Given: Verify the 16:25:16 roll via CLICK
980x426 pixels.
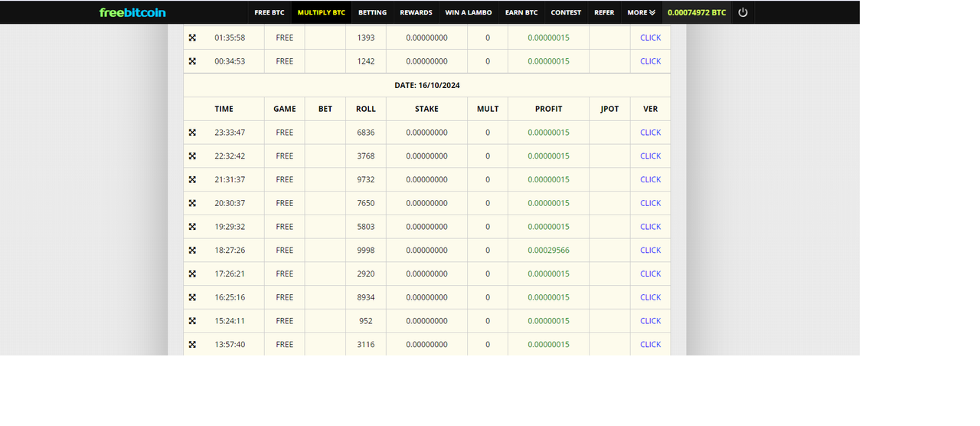Looking at the screenshot, I should point(651,297).
